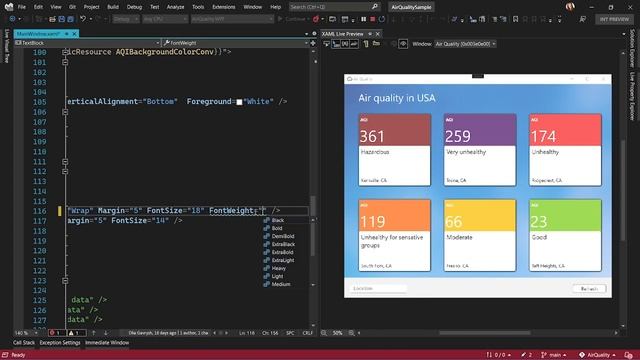Click the feedback person icon

[582, 19]
